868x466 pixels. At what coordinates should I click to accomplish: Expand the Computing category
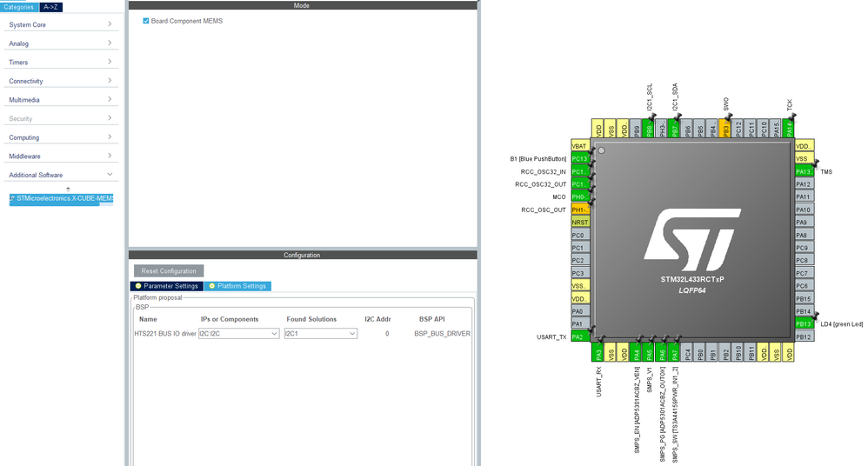click(61, 137)
